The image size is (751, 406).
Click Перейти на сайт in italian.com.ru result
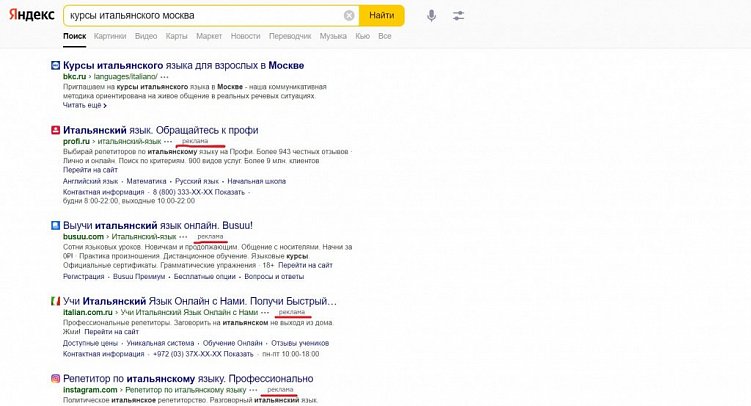coord(112,331)
